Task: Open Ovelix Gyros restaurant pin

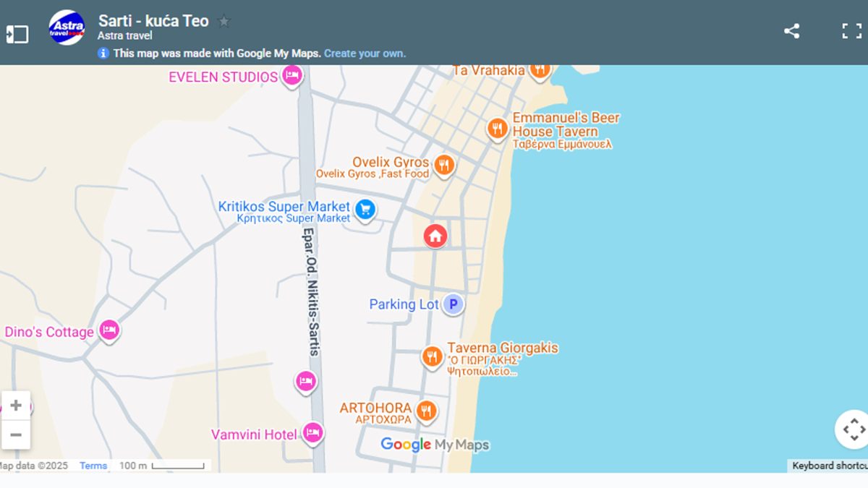Action: click(444, 165)
